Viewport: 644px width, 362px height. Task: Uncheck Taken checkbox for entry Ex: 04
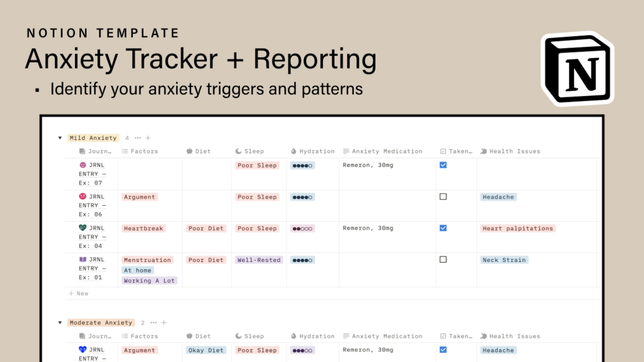[443, 228]
